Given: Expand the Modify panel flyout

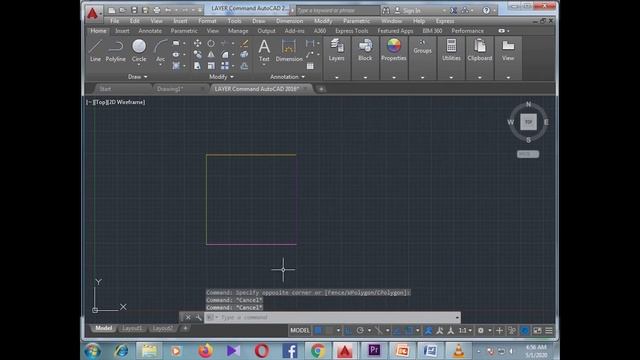Looking at the screenshot, I should 221,77.
